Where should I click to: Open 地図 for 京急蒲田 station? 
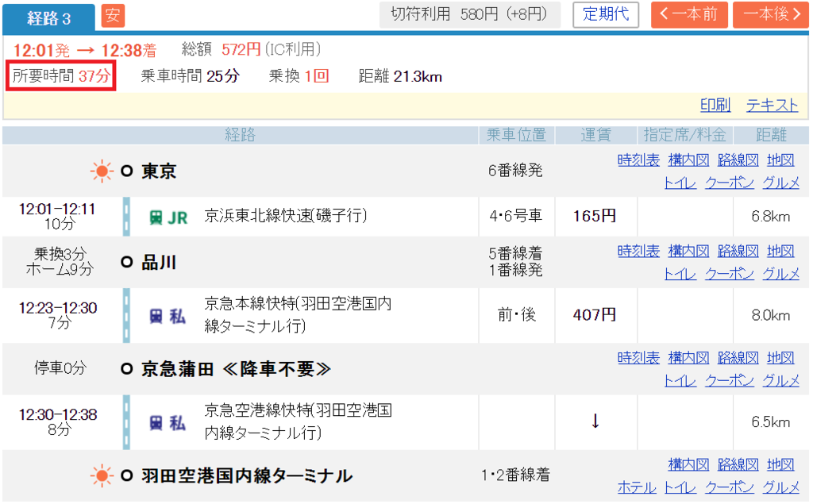(780, 358)
